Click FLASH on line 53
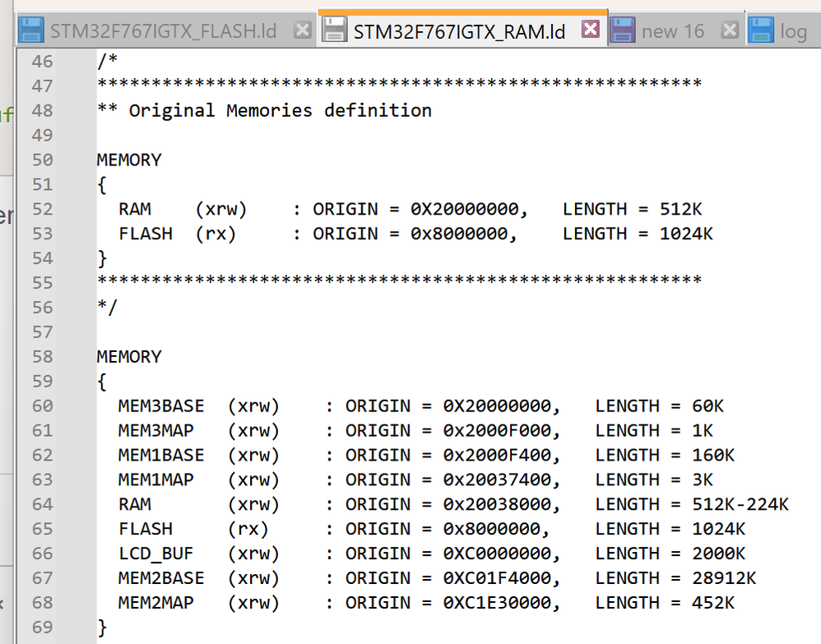The width and height of the screenshot is (821, 644). (x=146, y=234)
